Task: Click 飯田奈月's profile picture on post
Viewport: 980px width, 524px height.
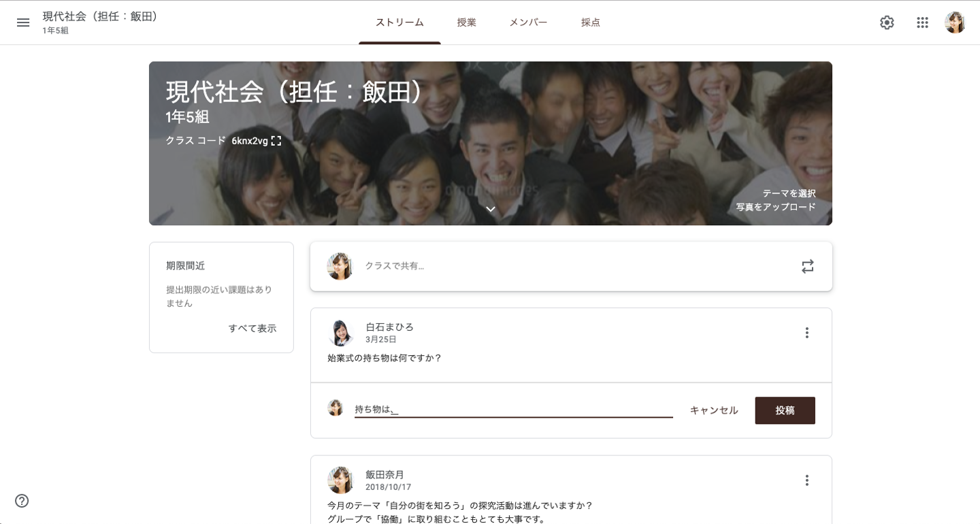Action: tap(340, 480)
